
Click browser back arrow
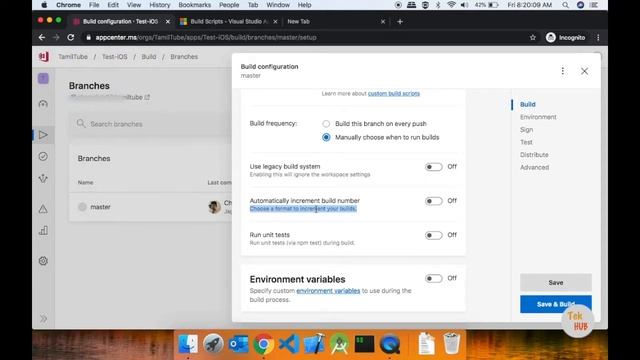coord(42,38)
